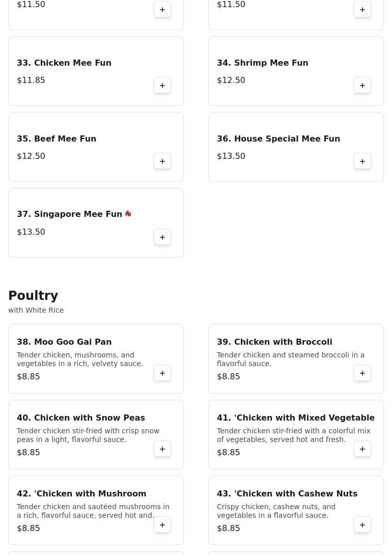Image resolution: width=392 pixels, height=555 pixels.
Task: Open Chicken with Cashew Nuts item title
Action: [287, 493]
